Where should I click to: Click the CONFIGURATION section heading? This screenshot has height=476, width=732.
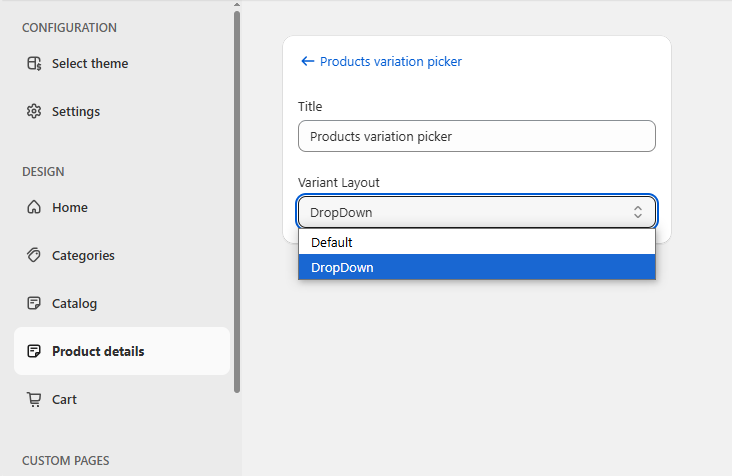point(69,28)
